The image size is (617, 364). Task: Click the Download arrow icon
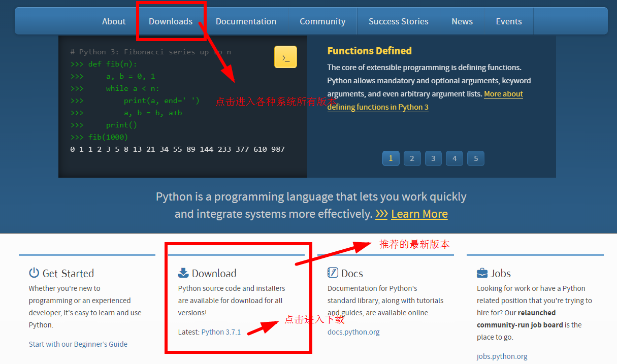183,273
